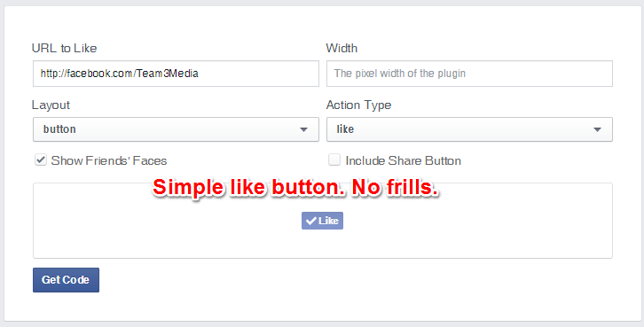Click the "Like" text on the preview button

click(x=328, y=221)
